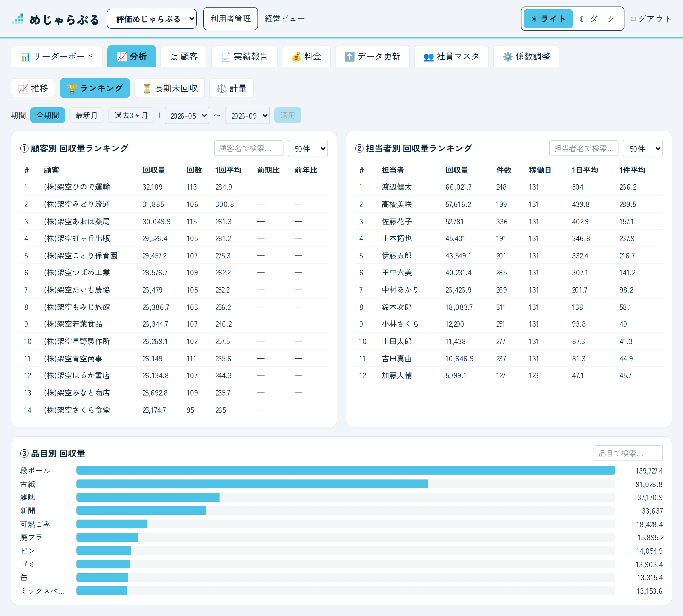Click the scales icon on the 計量 sub-tab
The height and width of the screenshot is (616, 683).
click(x=221, y=89)
